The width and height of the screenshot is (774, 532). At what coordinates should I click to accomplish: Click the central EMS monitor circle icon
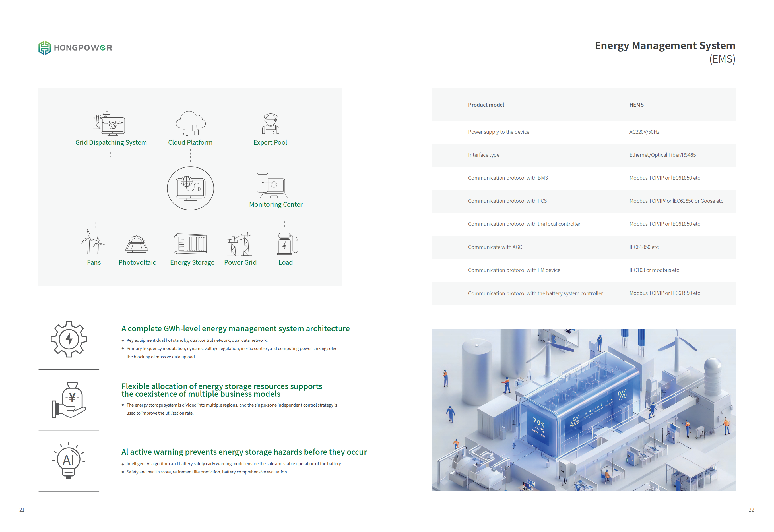click(x=190, y=188)
